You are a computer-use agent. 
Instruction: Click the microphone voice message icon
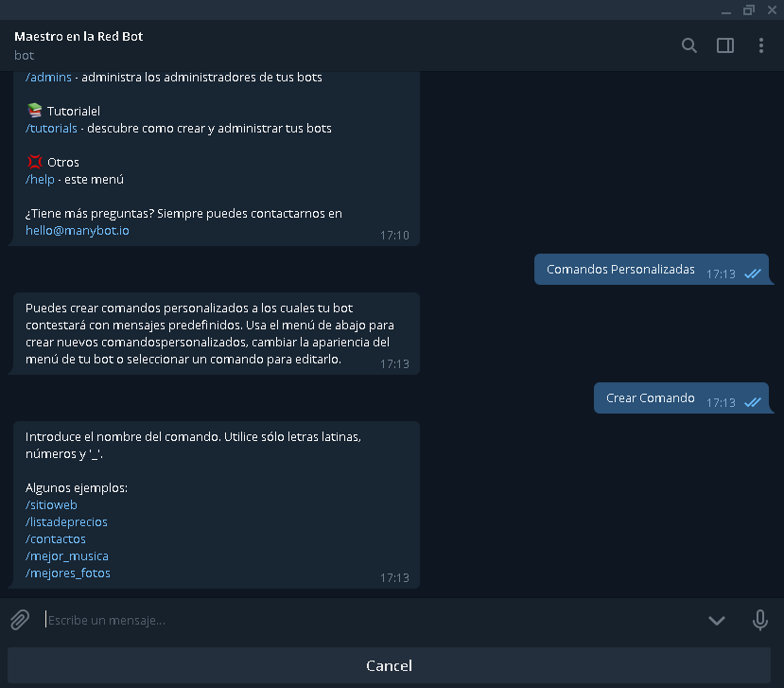(x=760, y=620)
